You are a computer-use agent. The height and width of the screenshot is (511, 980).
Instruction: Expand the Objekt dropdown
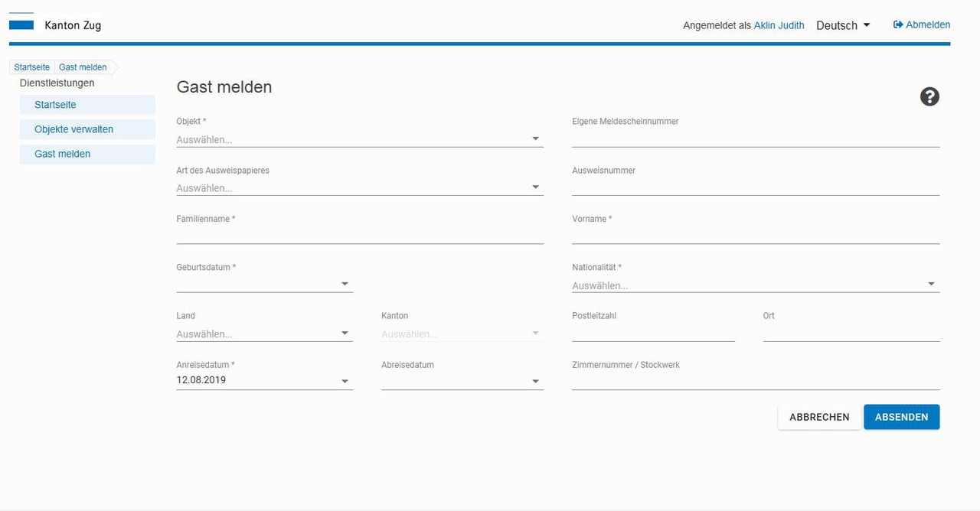tap(359, 139)
